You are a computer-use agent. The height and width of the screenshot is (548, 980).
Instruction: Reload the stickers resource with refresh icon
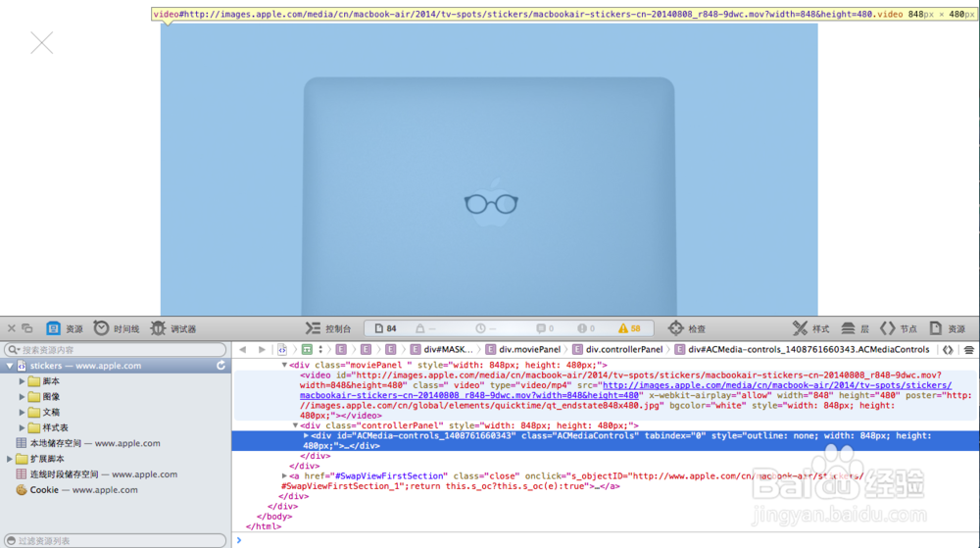coord(220,366)
